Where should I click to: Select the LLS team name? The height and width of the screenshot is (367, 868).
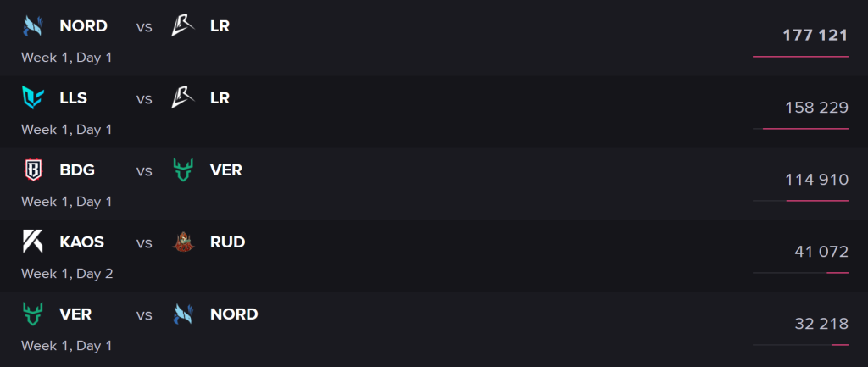click(x=74, y=98)
